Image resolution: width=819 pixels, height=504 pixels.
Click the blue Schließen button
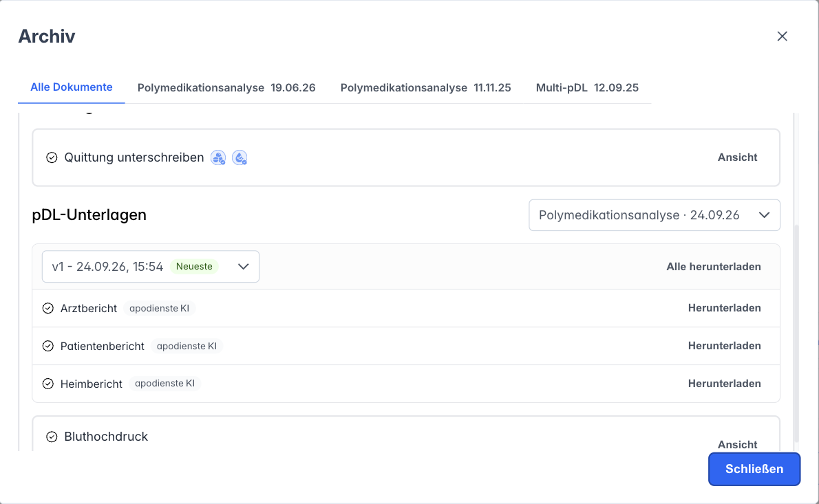tap(754, 469)
